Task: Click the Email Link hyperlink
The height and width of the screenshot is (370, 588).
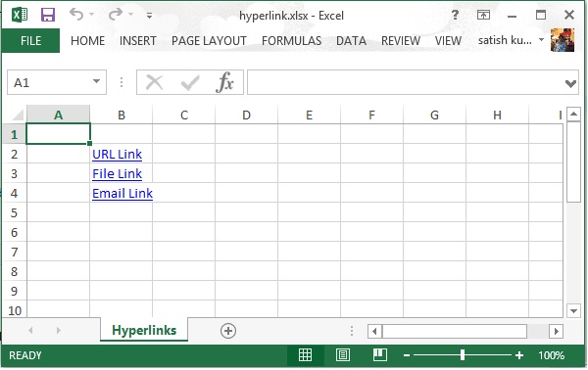Action: pos(122,194)
